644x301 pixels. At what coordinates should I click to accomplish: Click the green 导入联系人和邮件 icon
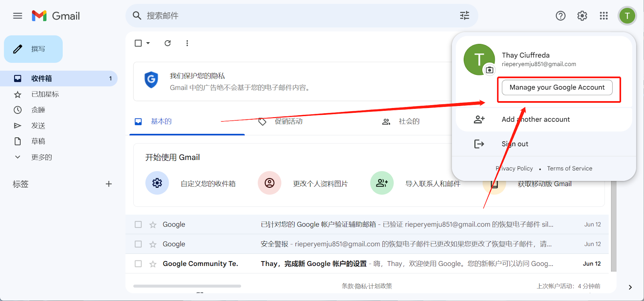tap(382, 183)
